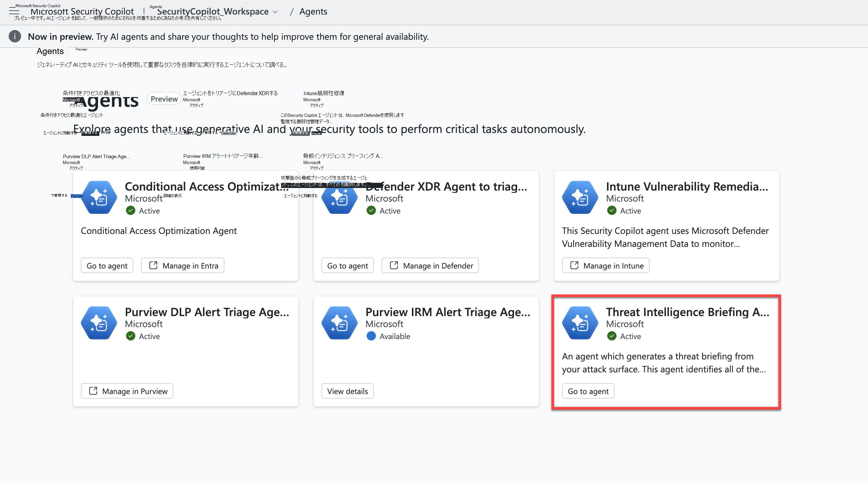This screenshot has width=868, height=484.
Task: Click the Purview DLP Alert Triage icon
Action: click(99, 323)
